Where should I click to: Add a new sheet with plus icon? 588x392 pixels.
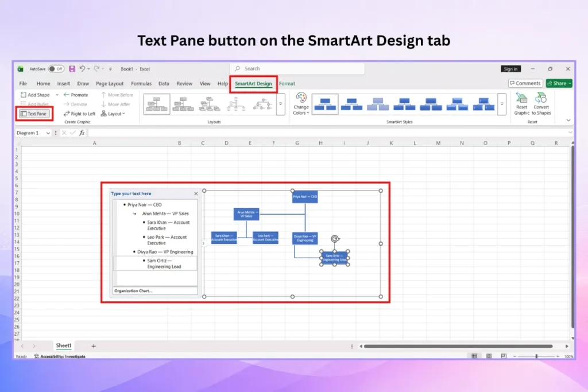coord(94,346)
